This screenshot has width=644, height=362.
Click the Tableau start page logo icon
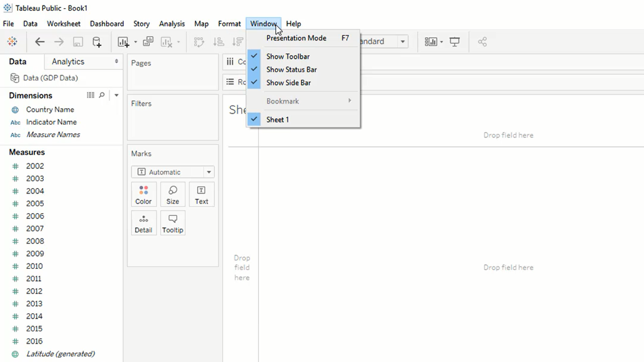(12, 42)
